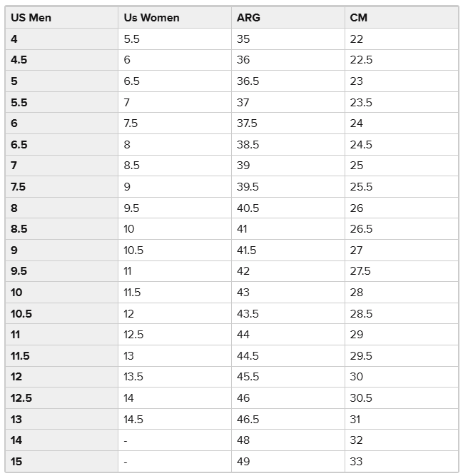
Task: Click the CM 24.5 cell
Action: tap(402, 144)
